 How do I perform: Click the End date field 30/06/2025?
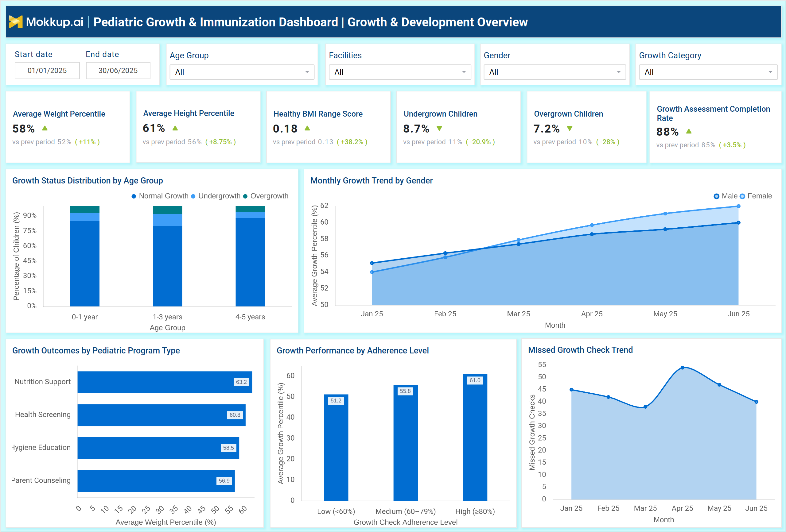pyautogui.click(x=118, y=70)
